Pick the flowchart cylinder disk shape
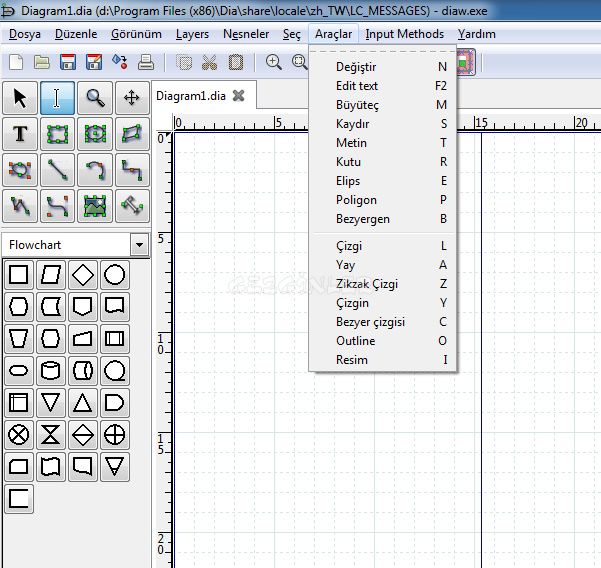The image size is (601, 568). coord(51,371)
